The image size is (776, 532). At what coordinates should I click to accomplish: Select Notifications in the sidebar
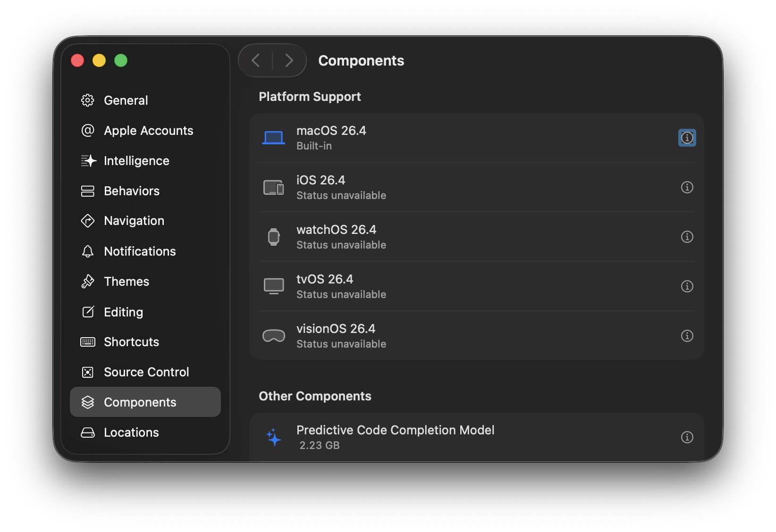[145, 251]
